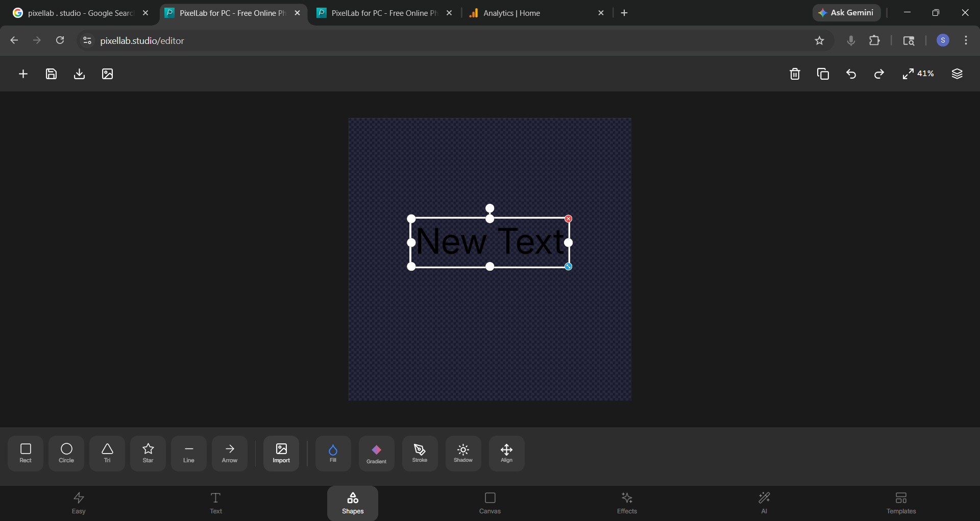Click the Ask Gemini button

[x=846, y=13]
